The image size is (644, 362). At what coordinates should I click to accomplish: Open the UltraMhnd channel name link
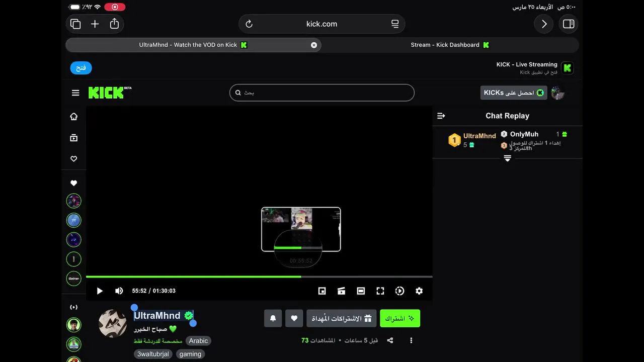(157, 316)
